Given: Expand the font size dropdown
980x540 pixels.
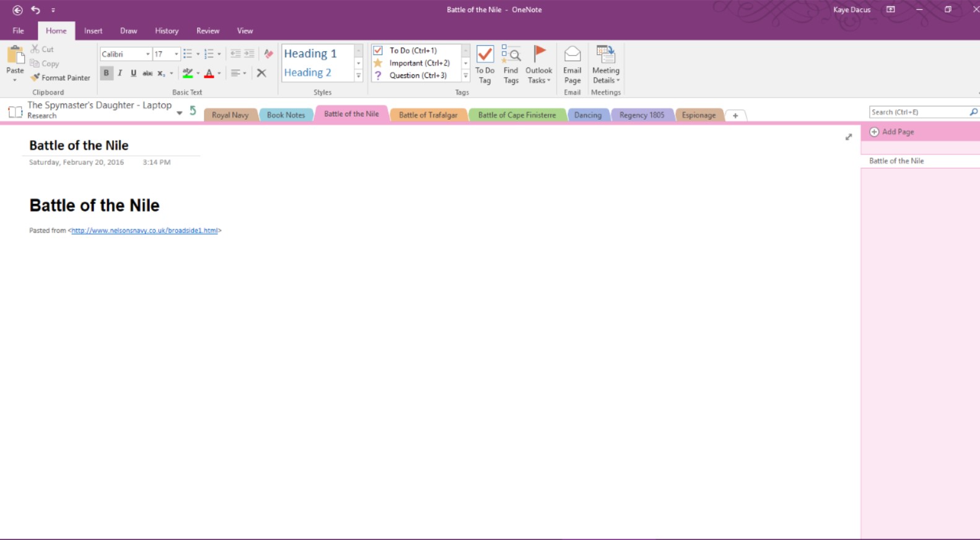Looking at the screenshot, I should 177,55.
